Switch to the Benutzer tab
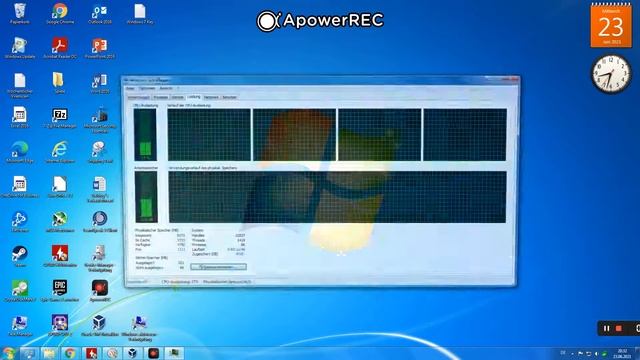 (229, 97)
